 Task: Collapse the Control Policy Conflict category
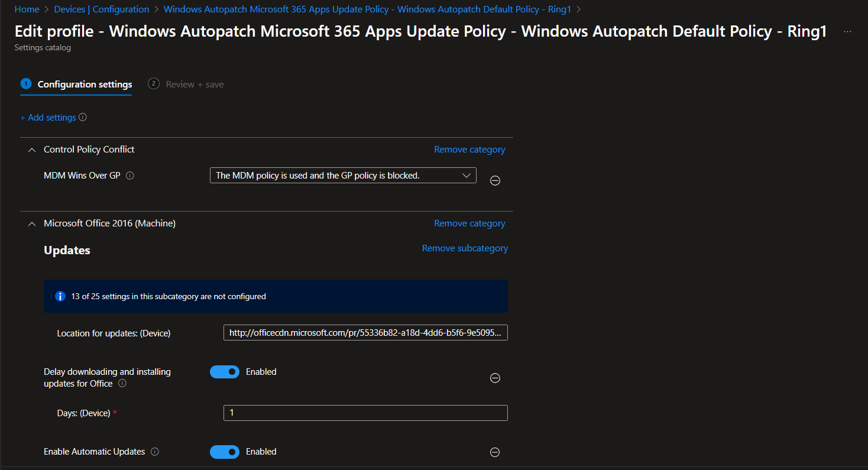point(31,150)
